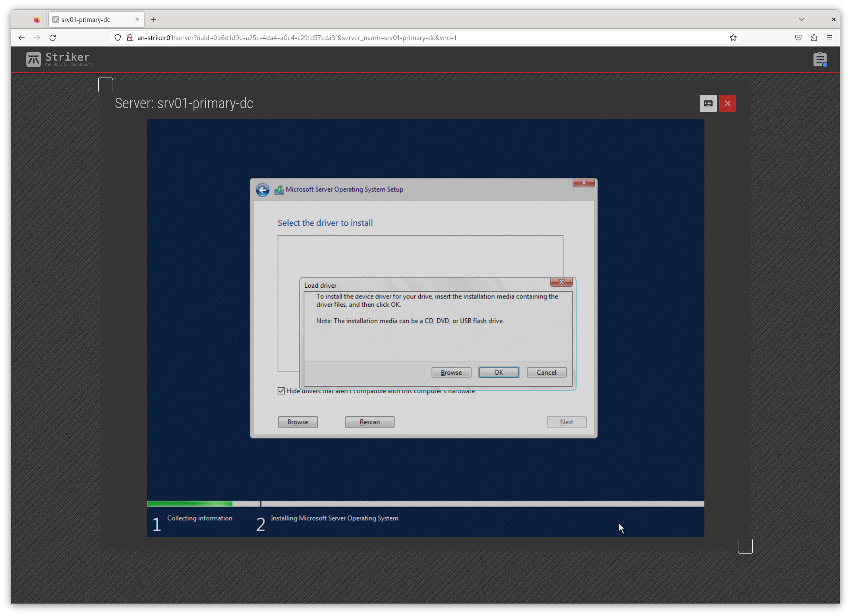Click the 'Load driver' dialog title

click(320, 286)
